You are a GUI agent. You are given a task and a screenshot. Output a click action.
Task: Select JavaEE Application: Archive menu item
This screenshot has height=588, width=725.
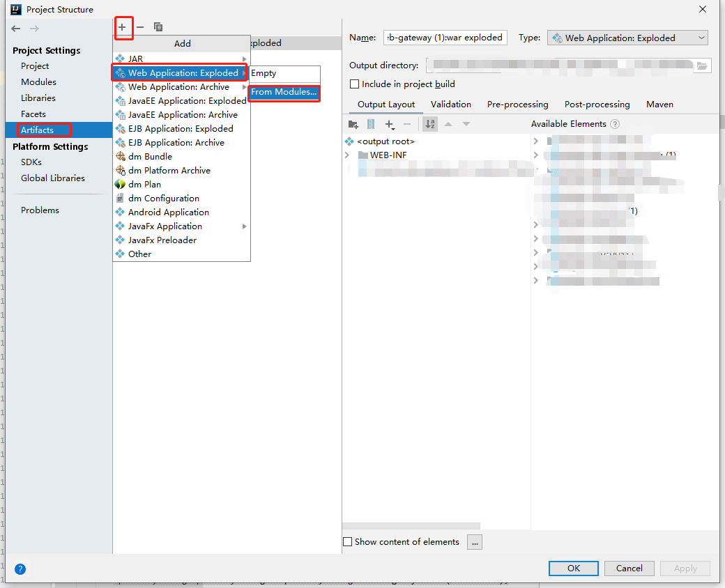pyautogui.click(x=181, y=115)
